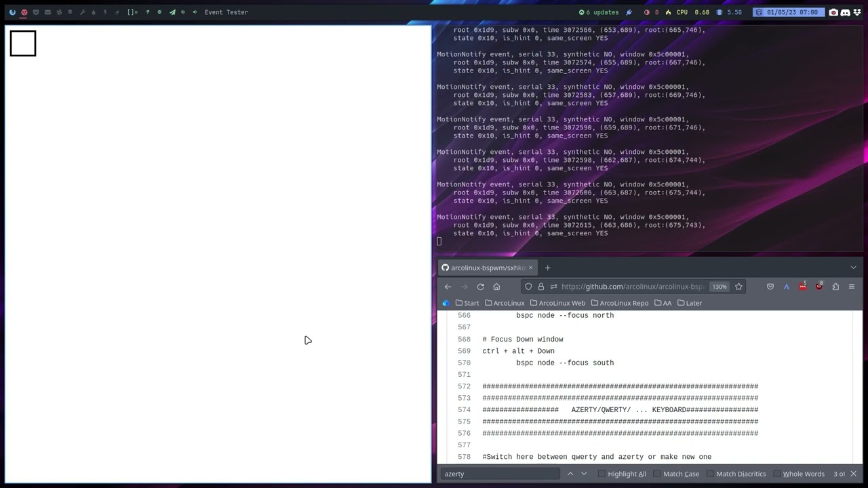
Task: Jump to next find match arrow
Action: coord(584,474)
